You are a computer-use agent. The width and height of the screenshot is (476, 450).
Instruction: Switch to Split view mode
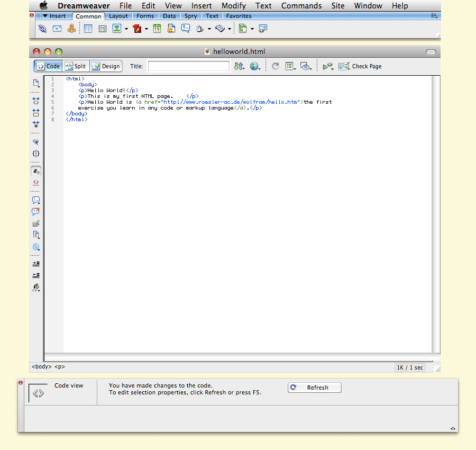[76, 66]
